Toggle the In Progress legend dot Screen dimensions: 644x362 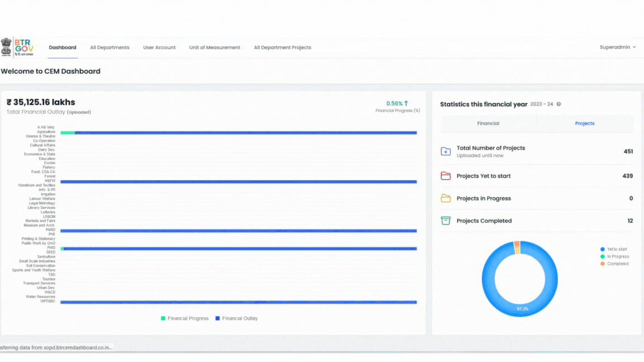click(603, 256)
